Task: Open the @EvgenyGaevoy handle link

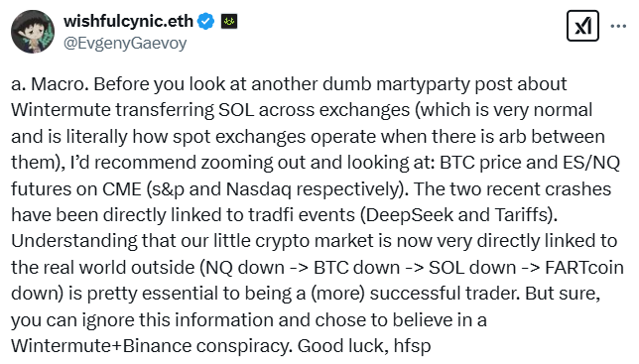Action: (x=125, y=44)
